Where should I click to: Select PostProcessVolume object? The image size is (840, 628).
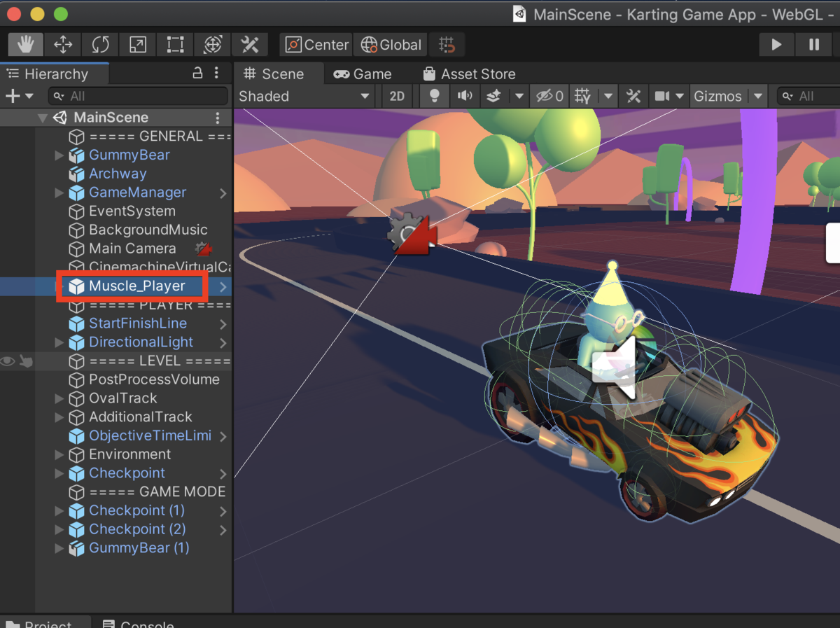154,379
